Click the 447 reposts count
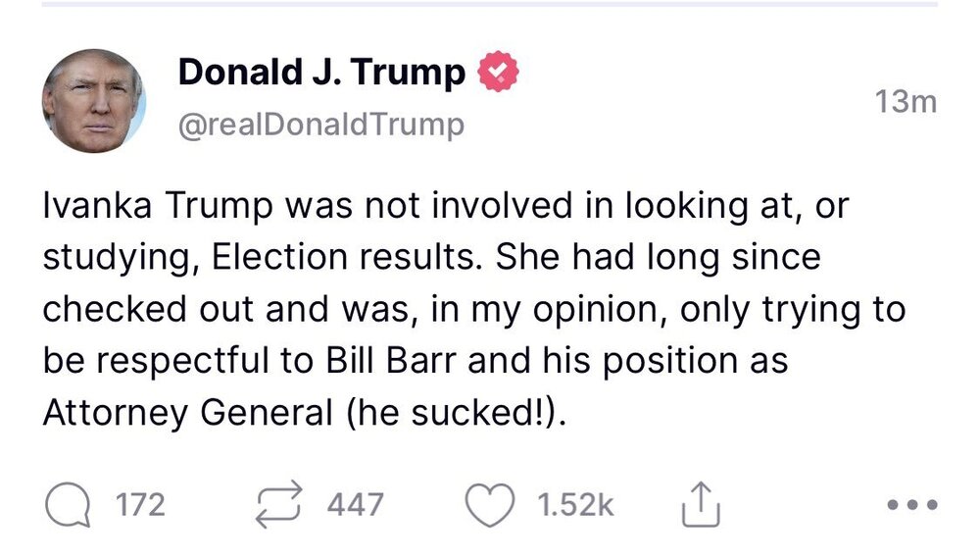980x560 pixels. coord(354,506)
